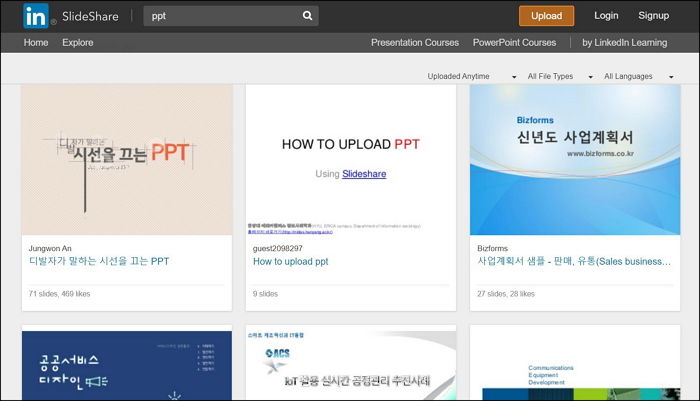Image resolution: width=700 pixels, height=401 pixels.
Task: Focus the search field containing ppt
Action: (231, 16)
